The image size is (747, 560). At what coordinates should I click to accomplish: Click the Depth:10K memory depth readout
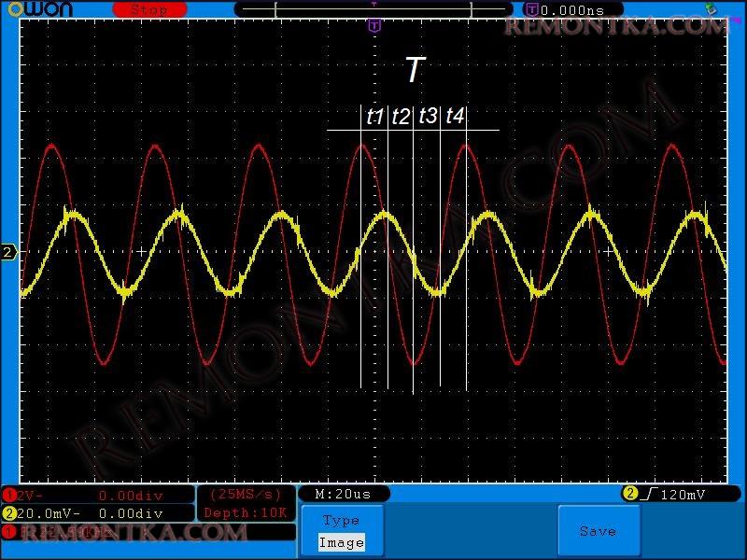(246, 512)
